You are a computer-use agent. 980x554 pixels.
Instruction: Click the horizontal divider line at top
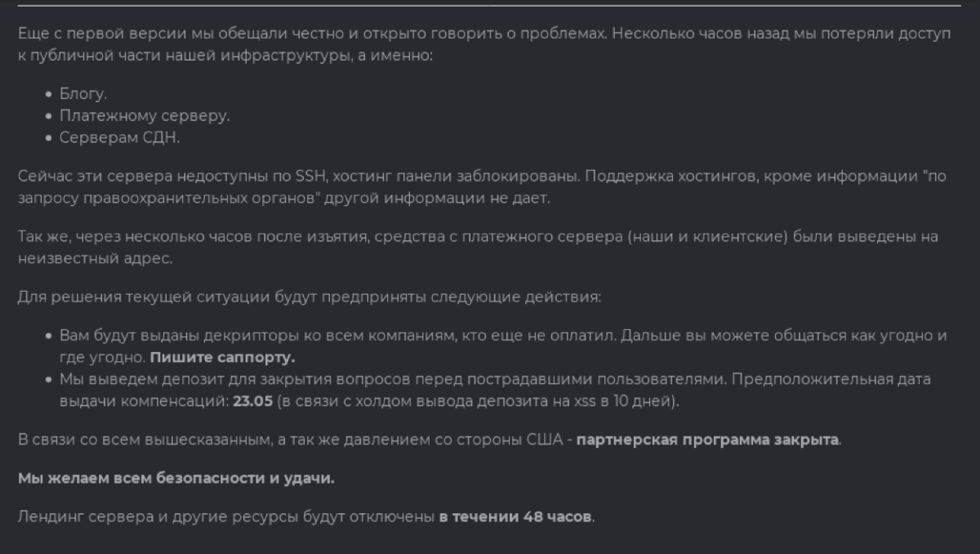tap(488, 7)
